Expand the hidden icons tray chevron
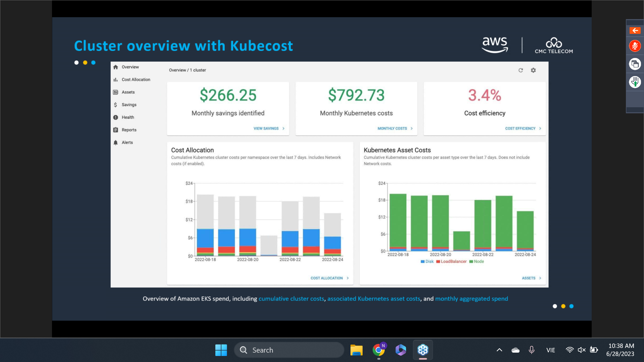This screenshot has height=362, width=644. [x=499, y=350]
